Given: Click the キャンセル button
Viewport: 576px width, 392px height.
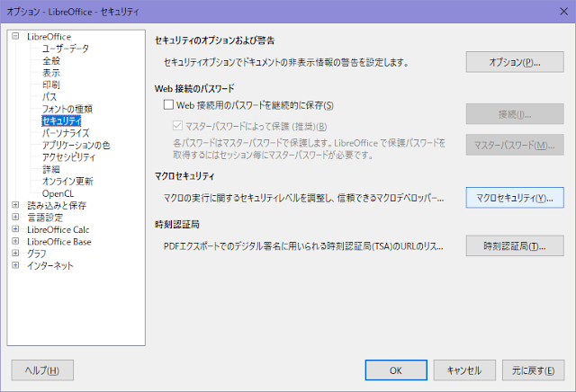Looking at the screenshot, I should [464, 370].
